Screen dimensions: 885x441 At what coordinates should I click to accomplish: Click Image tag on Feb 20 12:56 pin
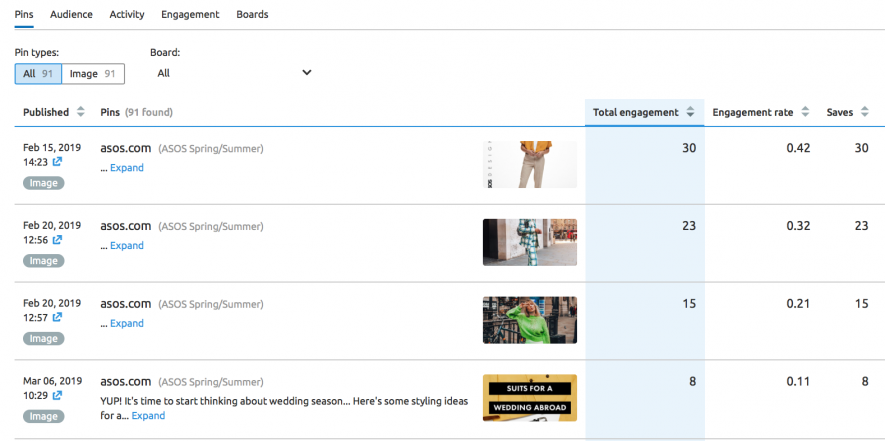pyautogui.click(x=43, y=261)
